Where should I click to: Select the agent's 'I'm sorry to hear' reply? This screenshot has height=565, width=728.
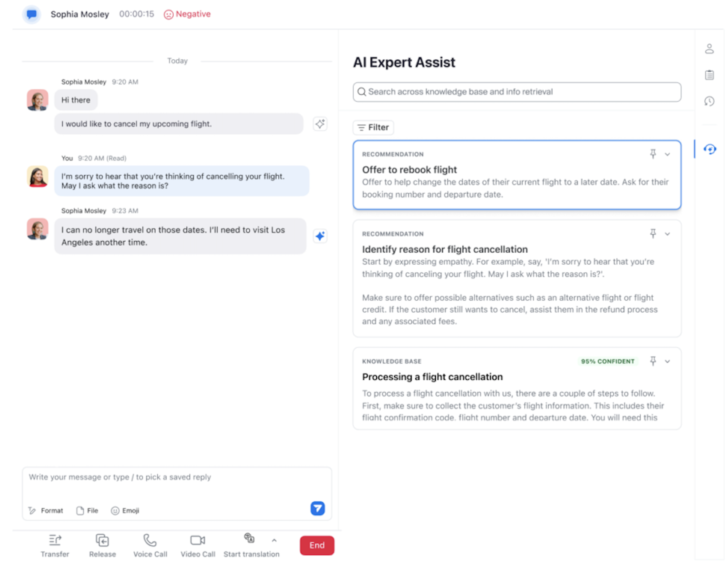click(182, 181)
